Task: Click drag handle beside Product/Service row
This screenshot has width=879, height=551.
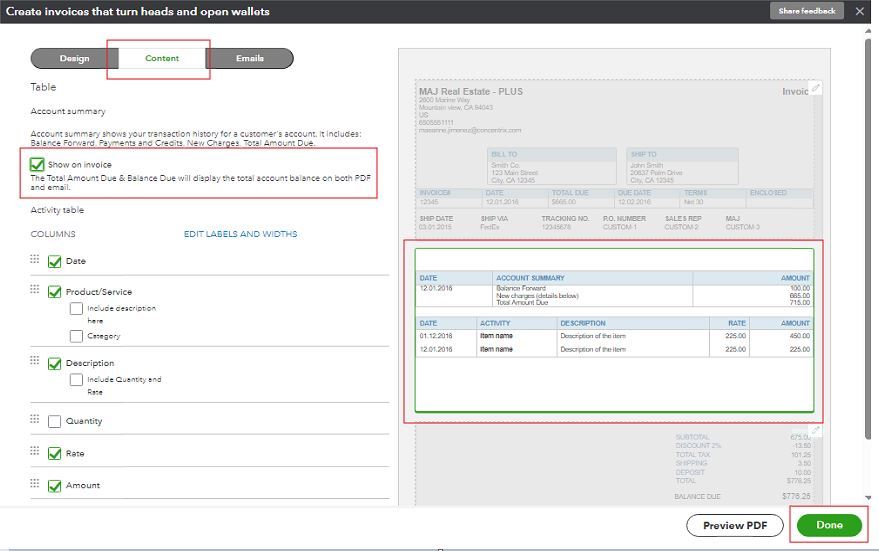Action: click(x=35, y=289)
